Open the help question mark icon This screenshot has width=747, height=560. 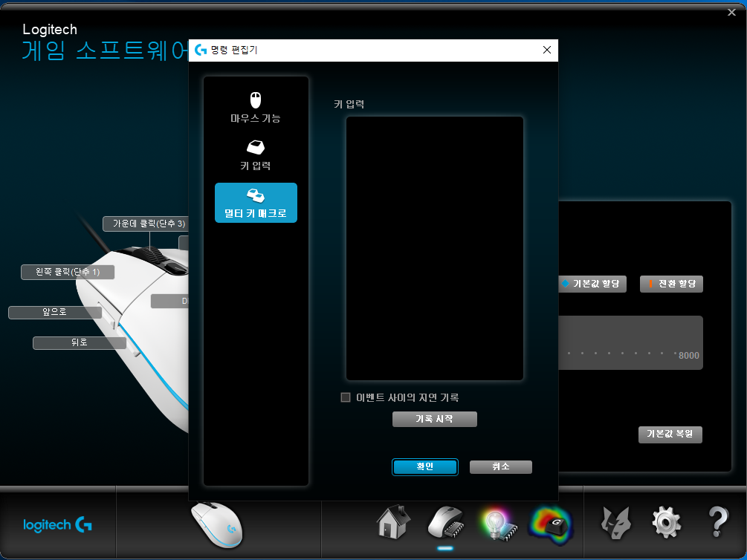(x=719, y=522)
